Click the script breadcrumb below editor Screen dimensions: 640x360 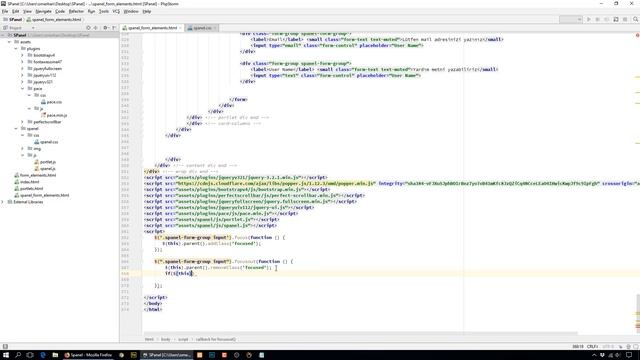[x=183, y=339]
